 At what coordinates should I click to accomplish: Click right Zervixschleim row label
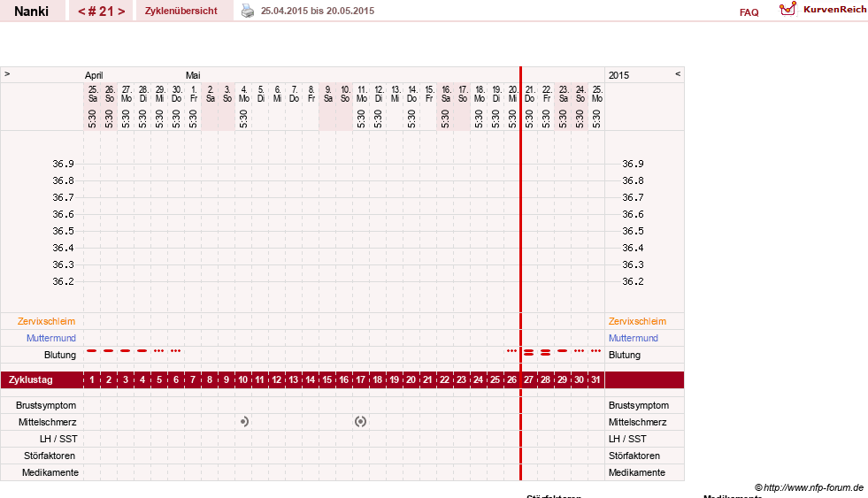[637, 321]
